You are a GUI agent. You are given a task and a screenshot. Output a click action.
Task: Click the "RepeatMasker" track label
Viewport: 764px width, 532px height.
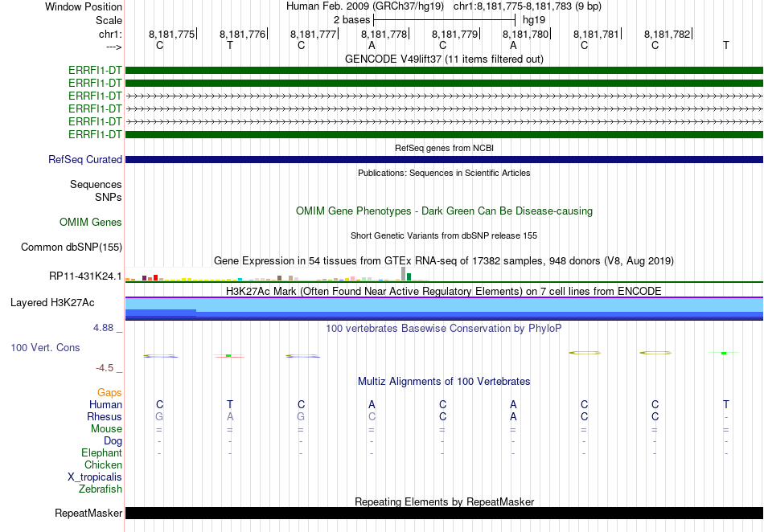tap(88, 514)
